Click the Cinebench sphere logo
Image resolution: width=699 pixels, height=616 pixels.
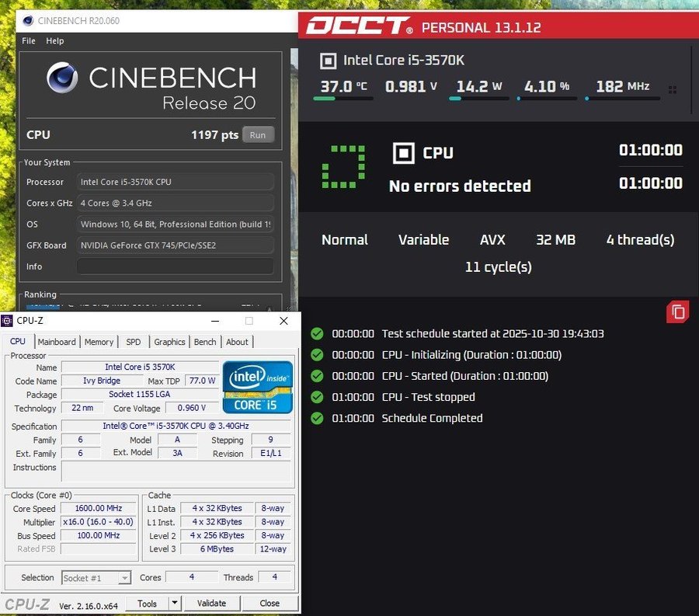62,78
